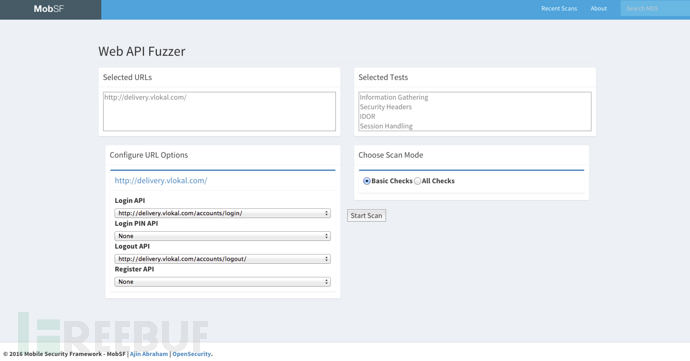Open the About page
The height and width of the screenshot is (361, 690).
tap(598, 8)
